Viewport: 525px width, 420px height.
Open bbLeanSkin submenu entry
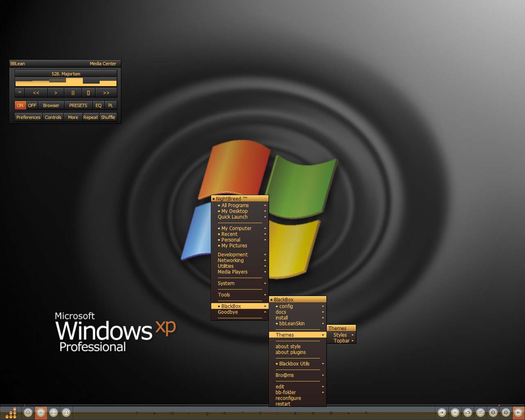tap(298, 324)
